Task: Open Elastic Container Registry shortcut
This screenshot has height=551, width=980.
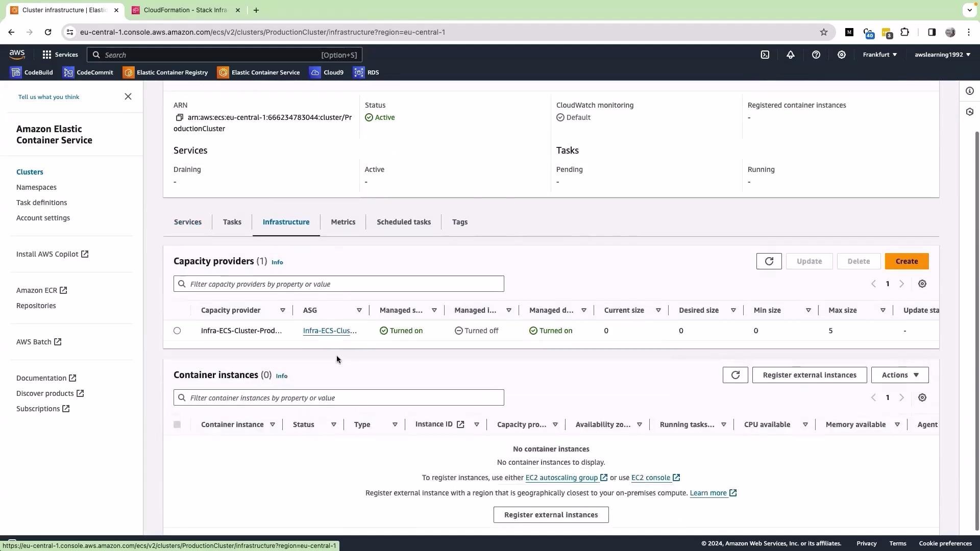Action: pos(165,72)
